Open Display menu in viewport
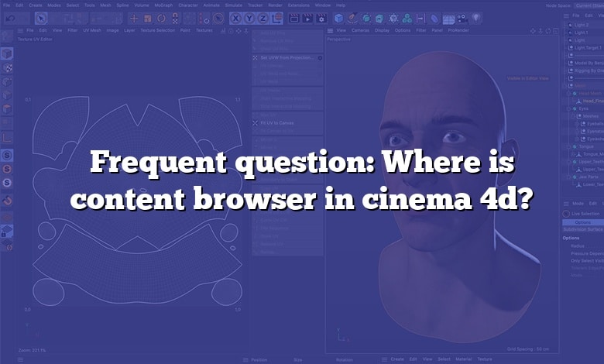 pyautogui.click(x=382, y=30)
